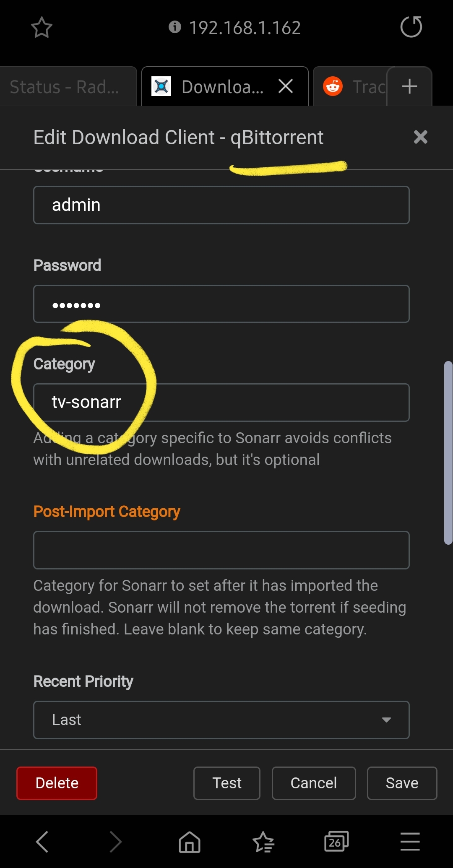Reload the page with the refresh icon
The image size is (453, 868).
[411, 27]
